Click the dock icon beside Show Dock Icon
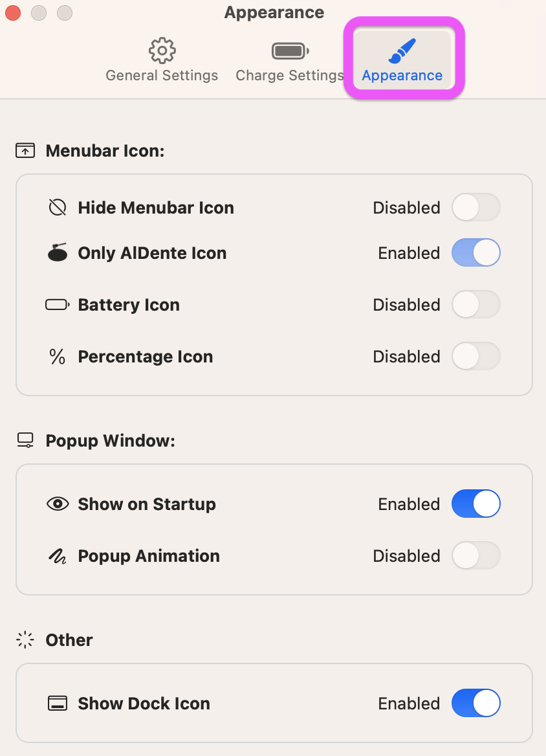 pyautogui.click(x=58, y=704)
